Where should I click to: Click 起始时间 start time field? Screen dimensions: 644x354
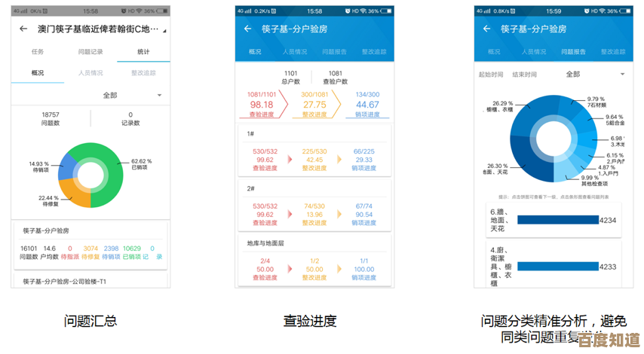pyautogui.click(x=491, y=75)
